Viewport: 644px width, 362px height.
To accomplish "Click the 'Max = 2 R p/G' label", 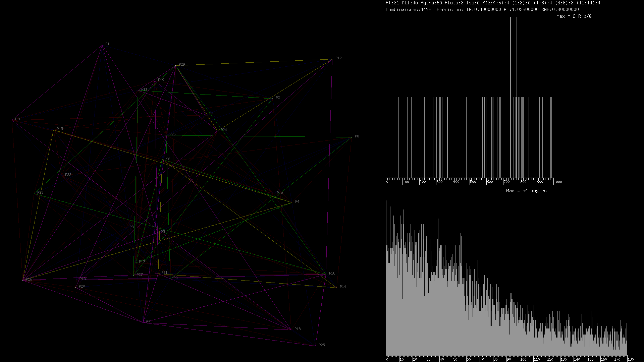I will [x=574, y=16].
